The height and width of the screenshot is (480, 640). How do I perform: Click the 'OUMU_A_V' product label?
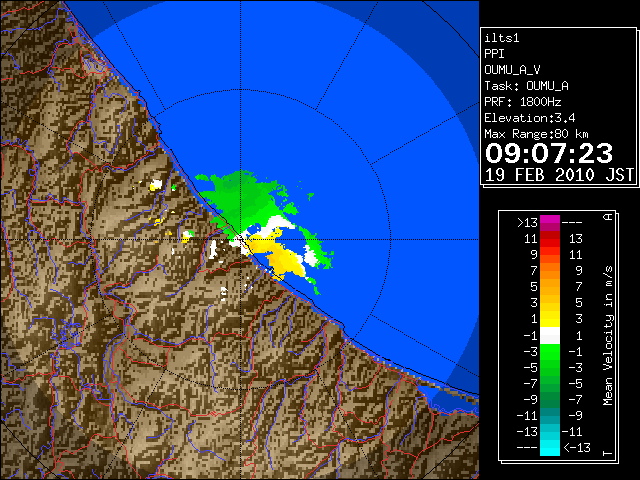[x=512, y=70]
